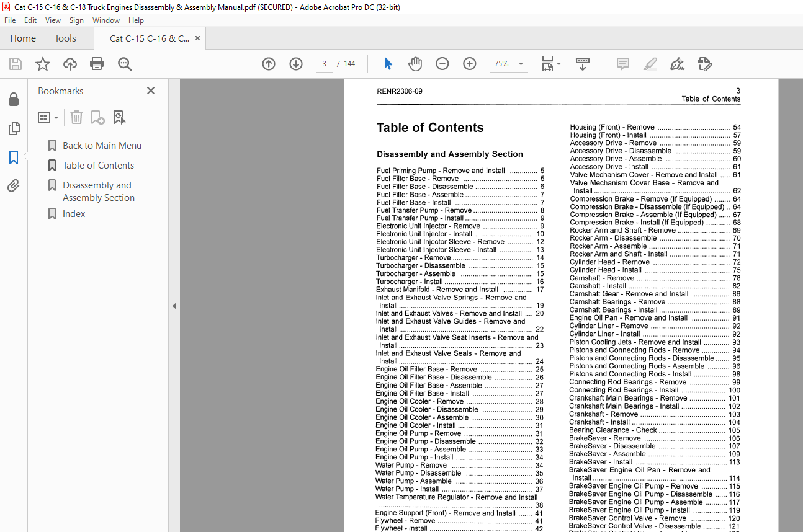
Task: Add a new bookmark icon
Action: click(x=97, y=117)
